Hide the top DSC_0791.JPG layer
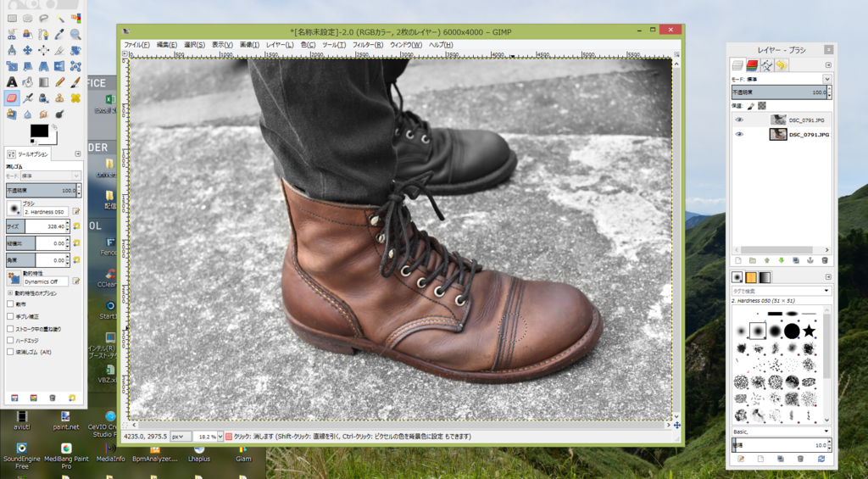The height and width of the screenshot is (479, 868). pos(739,120)
